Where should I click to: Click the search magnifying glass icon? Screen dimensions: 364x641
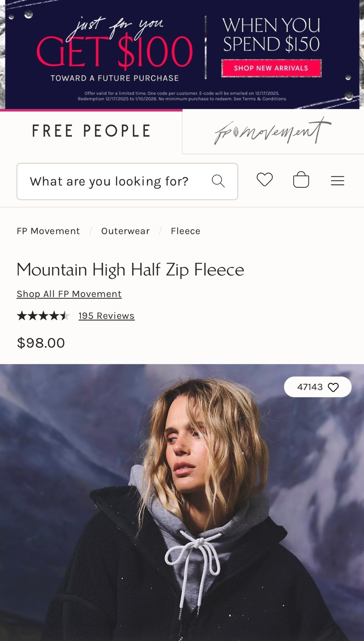pyautogui.click(x=218, y=181)
